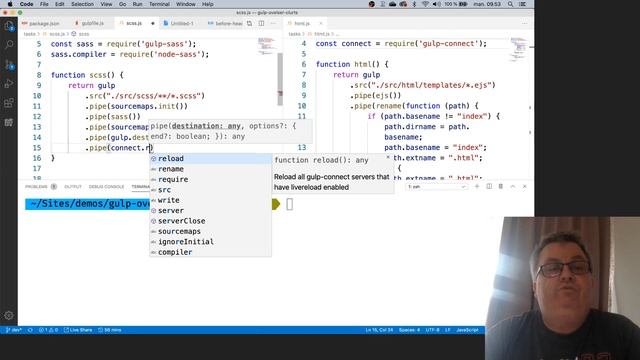Click the right editor minimap
Image resolution: width=640 pixels, height=360 pixels.
click(x=519, y=49)
